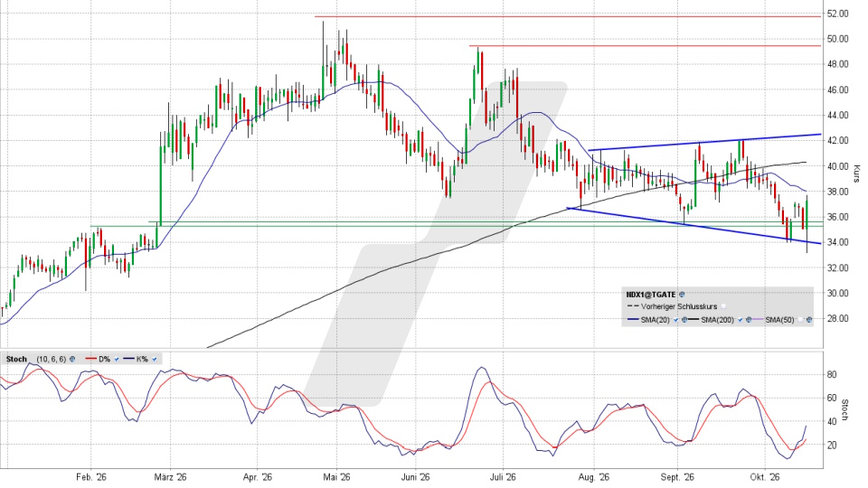Click the 28.00 price axis label
Image resolution: width=868 pixels, height=488 pixels.
[837, 319]
